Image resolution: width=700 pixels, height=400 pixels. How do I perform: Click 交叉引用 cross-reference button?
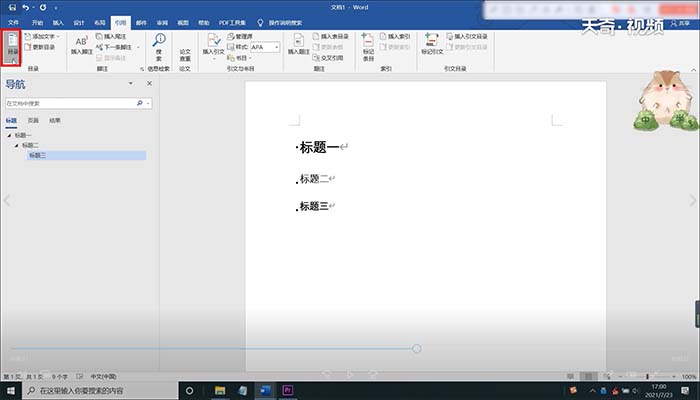328,58
